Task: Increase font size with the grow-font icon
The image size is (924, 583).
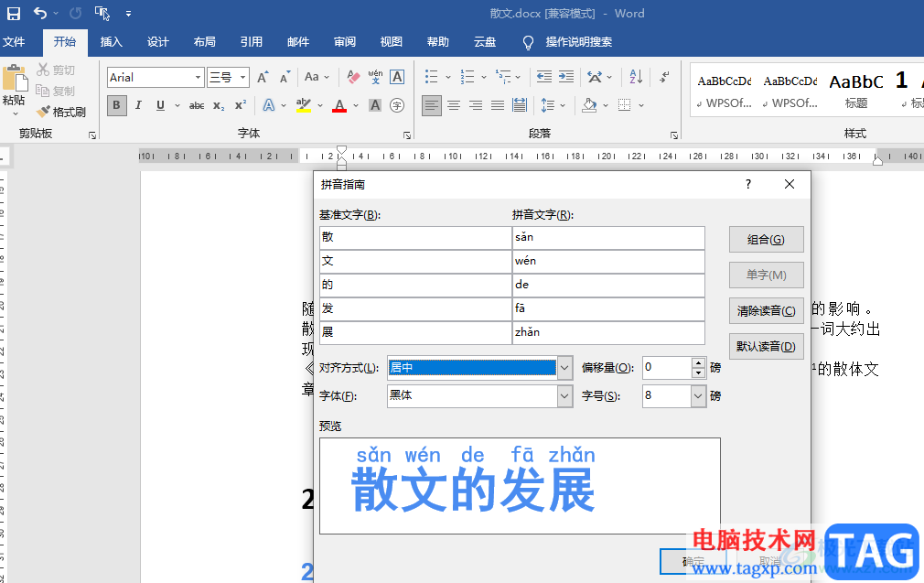Action: click(x=263, y=77)
